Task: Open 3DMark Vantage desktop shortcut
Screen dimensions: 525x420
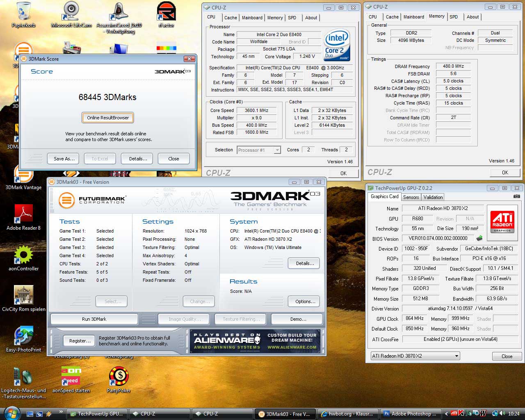Action: coord(23,180)
